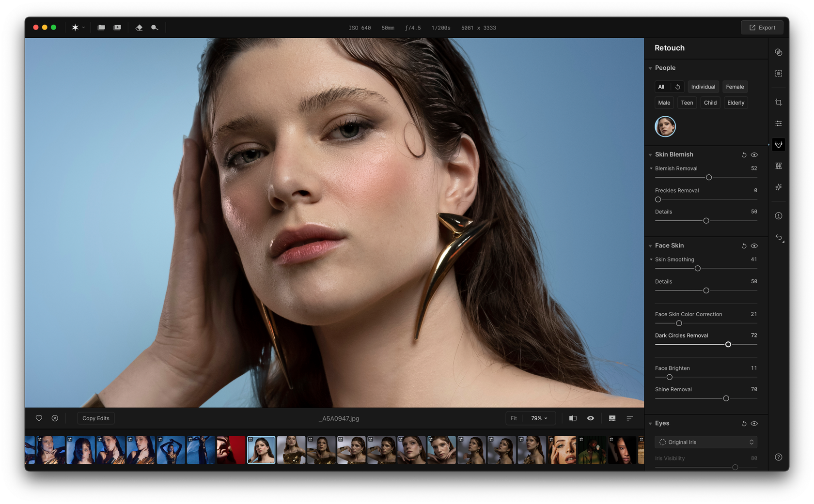814x504 pixels.
Task: Select the Crop tool in the right sidebar
Action: pyautogui.click(x=779, y=102)
